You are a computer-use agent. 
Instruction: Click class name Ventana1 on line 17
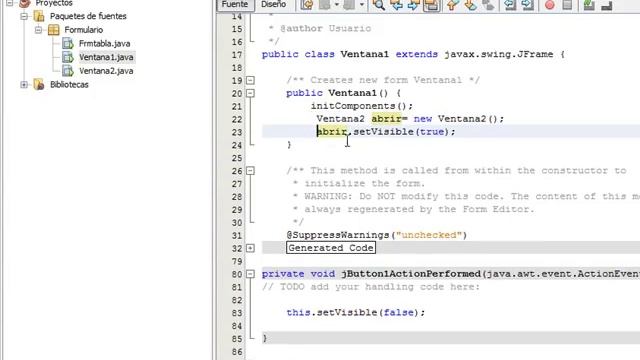pos(364,54)
